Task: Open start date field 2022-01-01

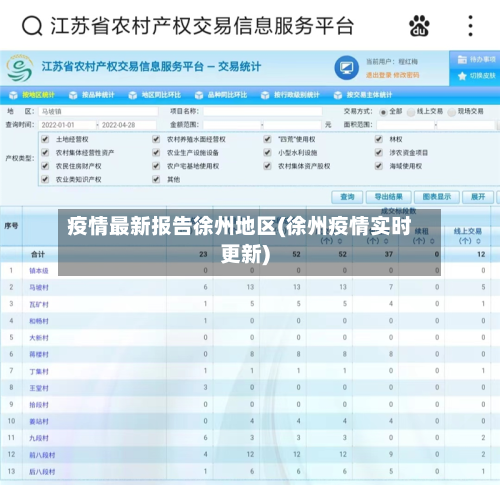Action: click(67, 125)
